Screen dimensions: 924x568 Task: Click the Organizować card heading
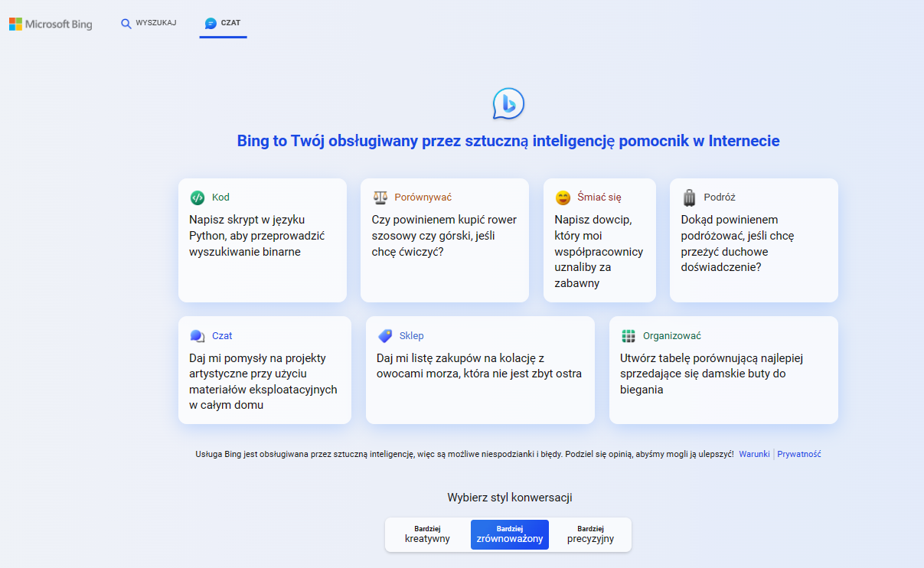(672, 336)
